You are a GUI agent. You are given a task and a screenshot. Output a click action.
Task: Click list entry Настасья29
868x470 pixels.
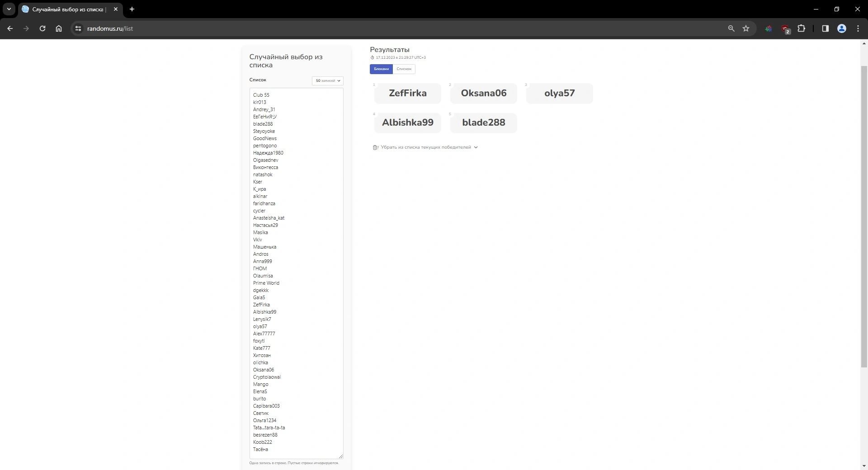pos(265,225)
